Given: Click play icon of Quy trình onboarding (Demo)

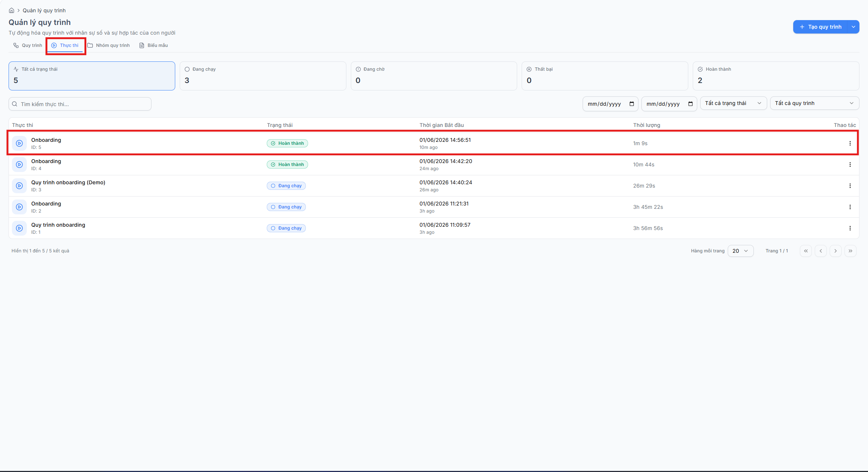Looking at the screenshot, I should 19,186.
